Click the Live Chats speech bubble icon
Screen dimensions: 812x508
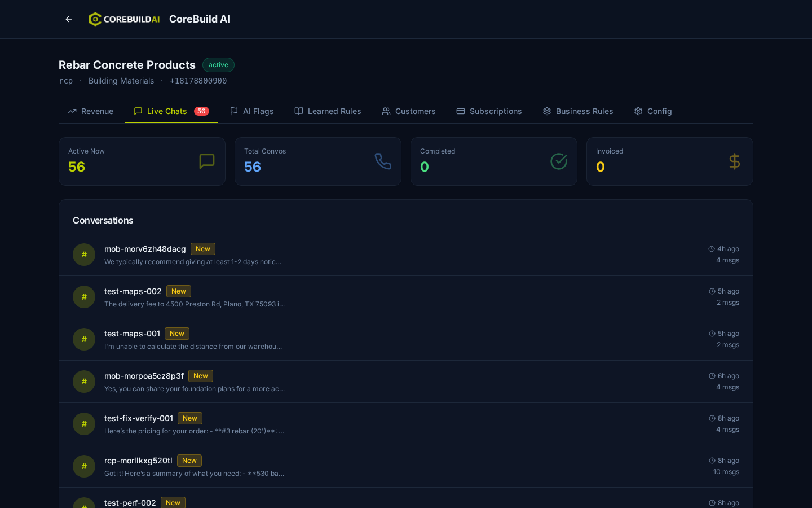(x=138, y=111)
